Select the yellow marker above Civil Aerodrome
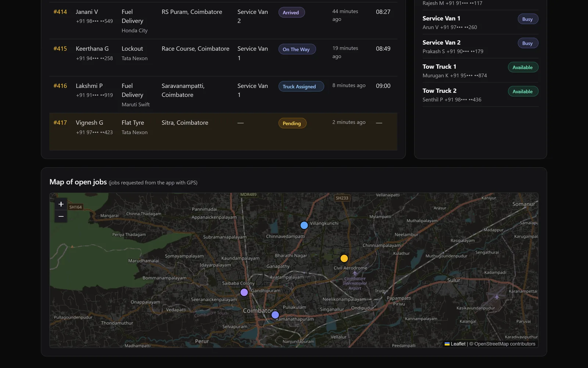This screenshot has width=588, height=368. click(344, 258)
